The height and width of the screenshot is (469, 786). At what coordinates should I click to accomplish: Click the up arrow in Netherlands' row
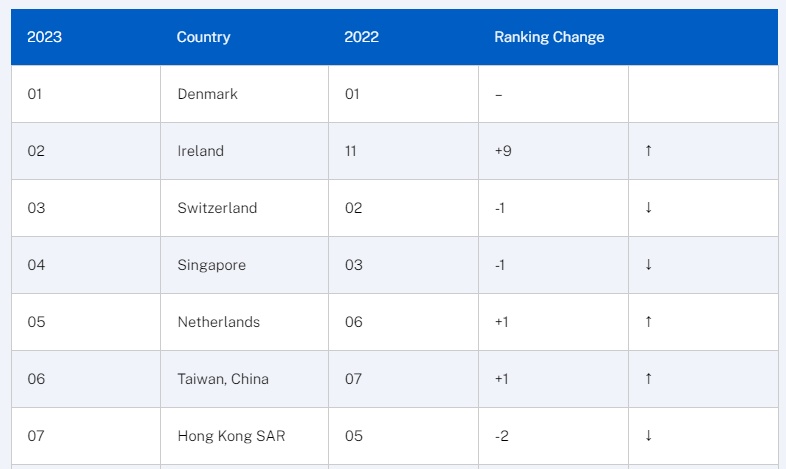[649, 322]
